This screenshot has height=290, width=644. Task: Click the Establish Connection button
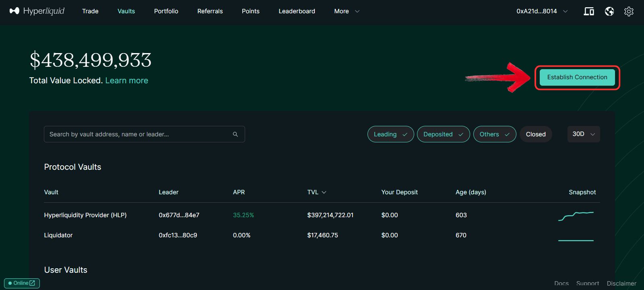click(577, 77)
